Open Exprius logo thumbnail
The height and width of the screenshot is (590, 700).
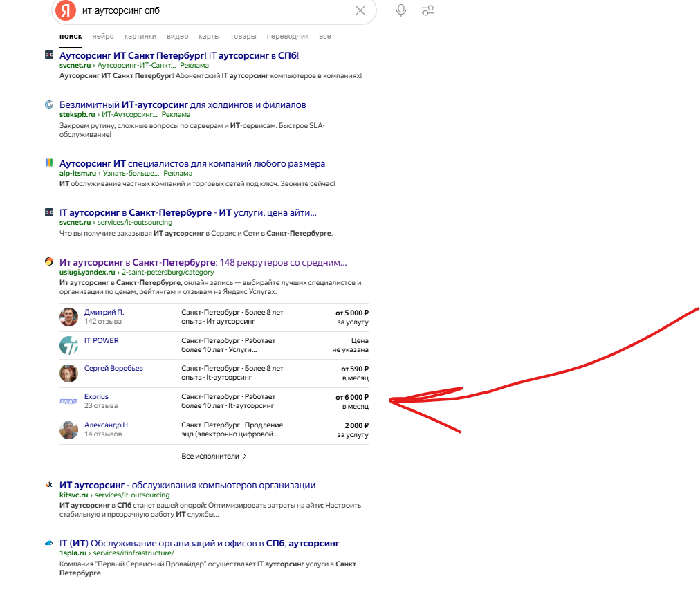point(68,401)
